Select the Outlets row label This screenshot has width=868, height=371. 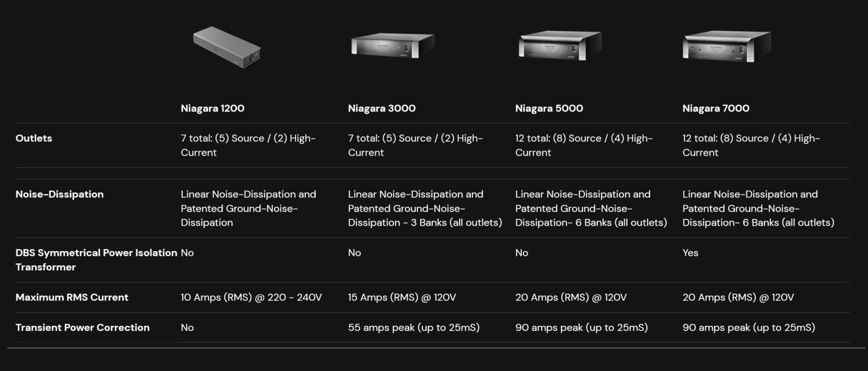pyautogui.click(x=34, y=138)
